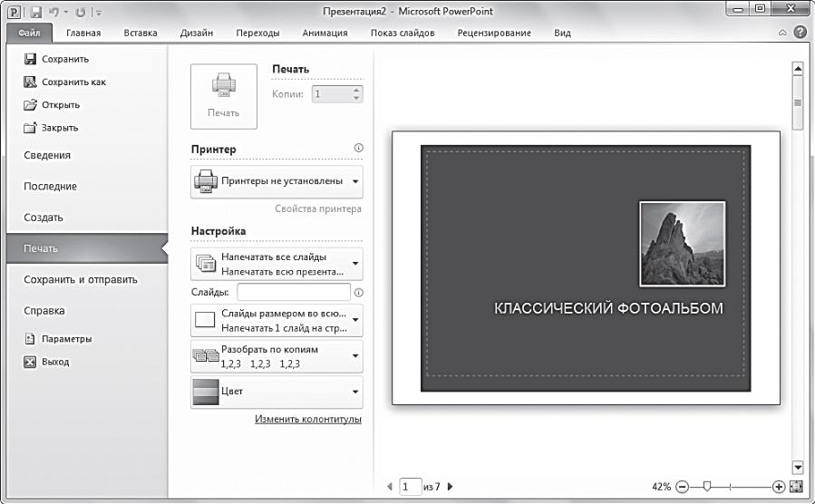Open the Принтеры не установлены dropdown
Screen dimensions: 815x504
click(277, 181)
